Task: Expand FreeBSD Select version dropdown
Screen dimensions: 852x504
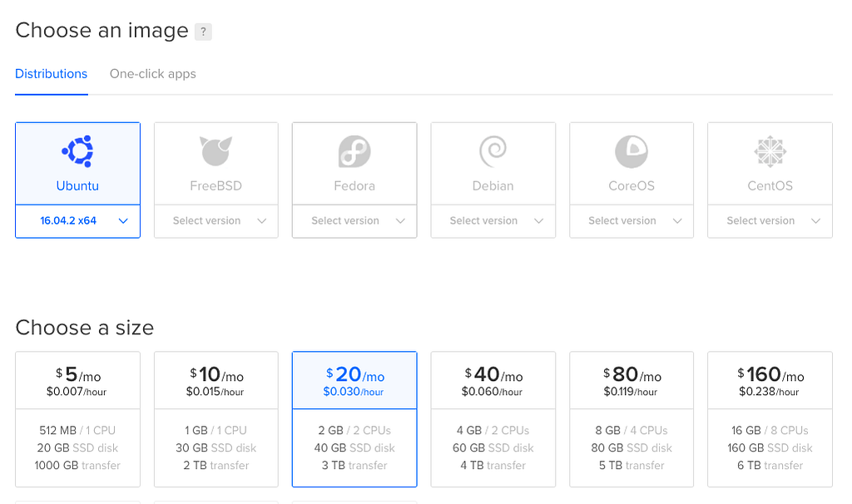Action: coord(215,221)
